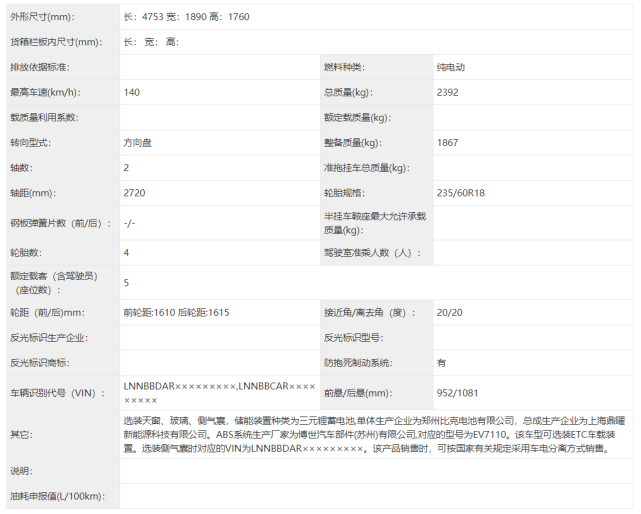Viewport: 641px width, 514px height.
Task: Select the tire count value 4
Action: pos(126,253)
